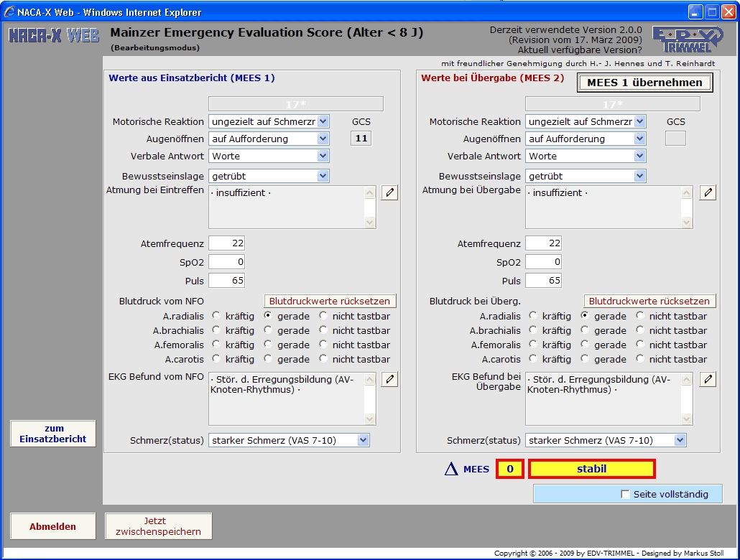This screenshot has height=560, width=740.
Task: Click the EDV Trimmel logo
Action: (x=688, y=39)
